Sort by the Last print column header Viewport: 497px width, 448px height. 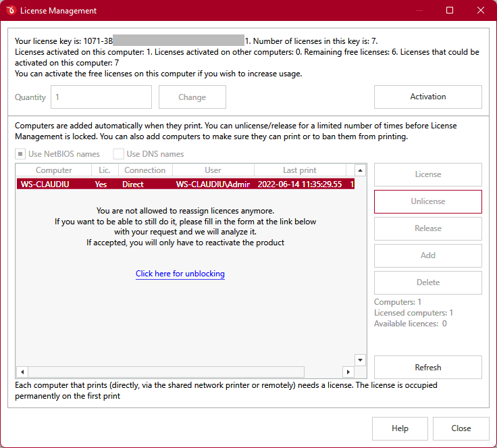[300, 170]
